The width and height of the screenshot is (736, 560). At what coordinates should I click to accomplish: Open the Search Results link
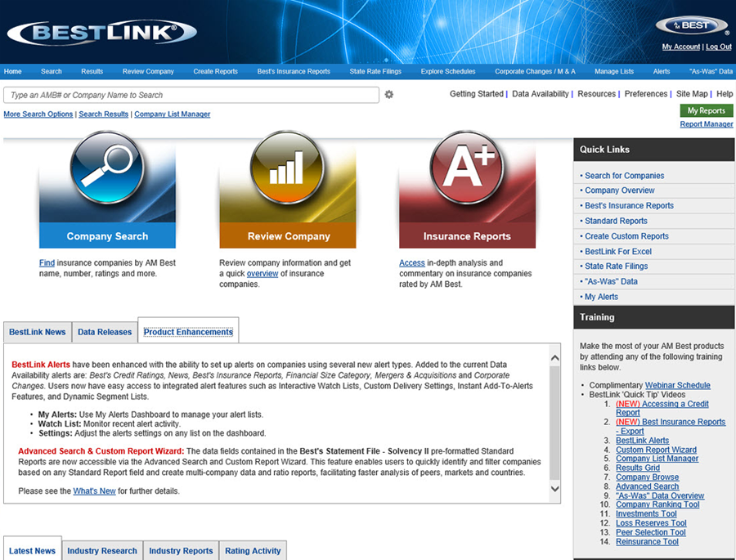click(103, 114)
